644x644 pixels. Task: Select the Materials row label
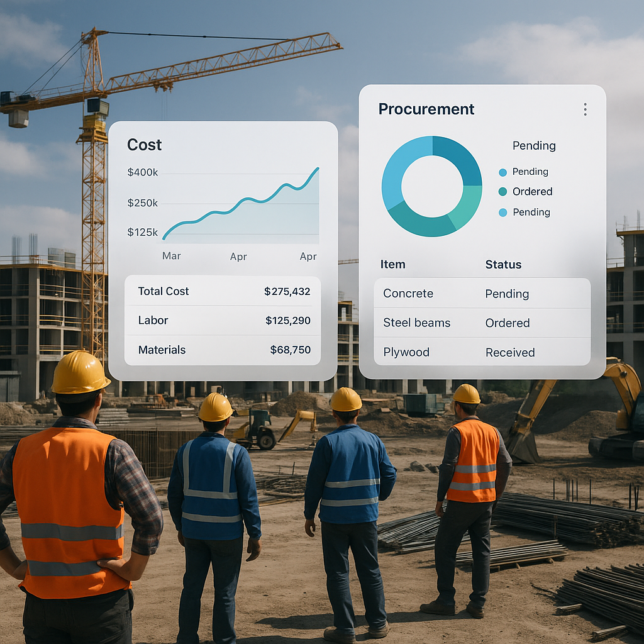tap(162, 350)
